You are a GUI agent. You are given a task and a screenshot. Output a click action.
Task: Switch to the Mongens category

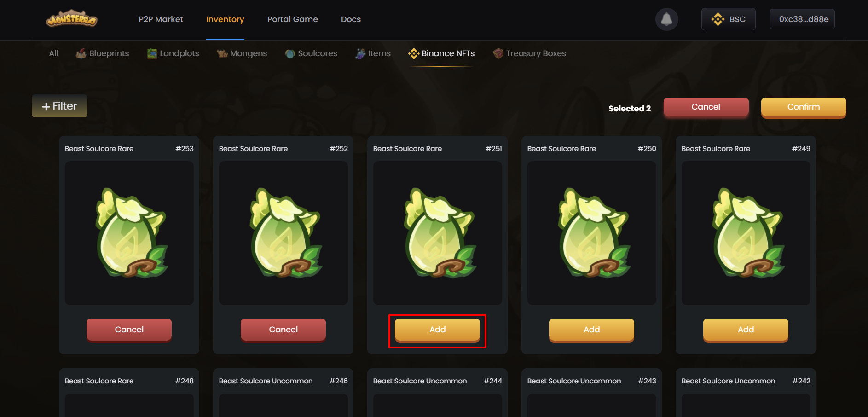[x=242, y=53]
